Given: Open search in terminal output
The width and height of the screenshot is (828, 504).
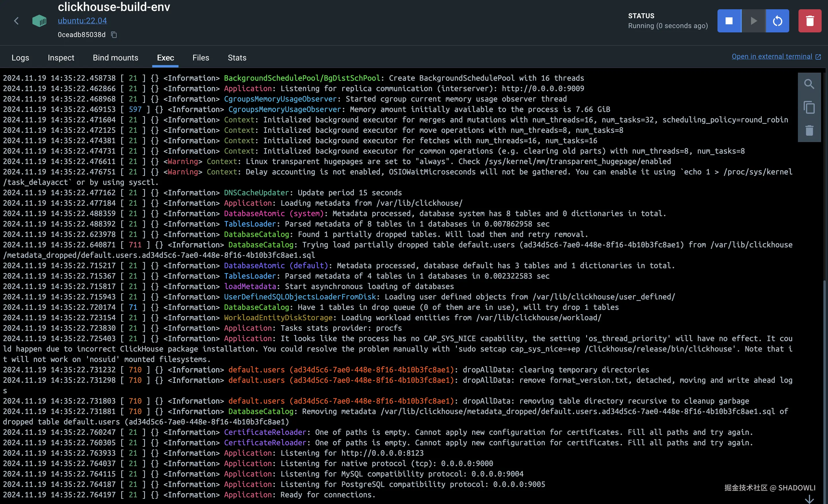Looking at the screenshot, I should point(809,84).
